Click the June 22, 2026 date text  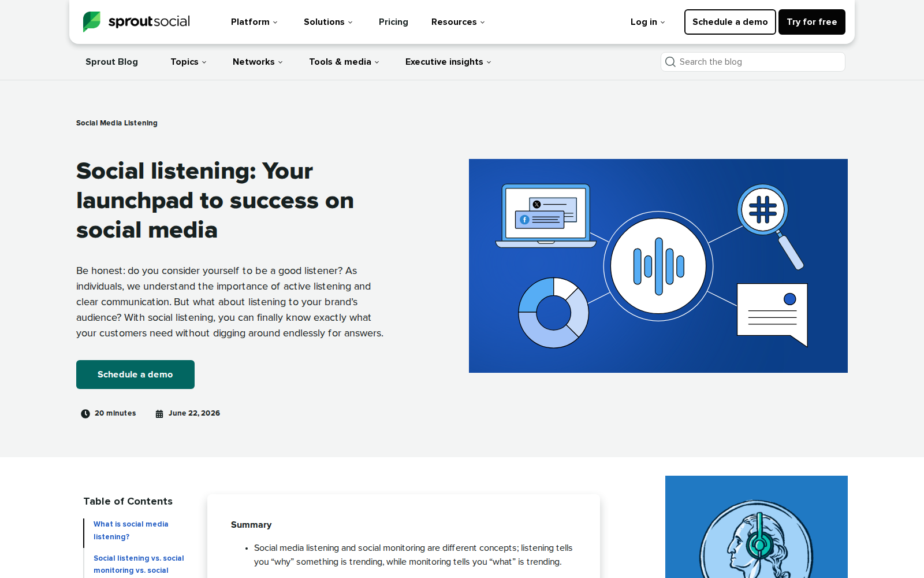pyautogui.click(x=194, y=413)
